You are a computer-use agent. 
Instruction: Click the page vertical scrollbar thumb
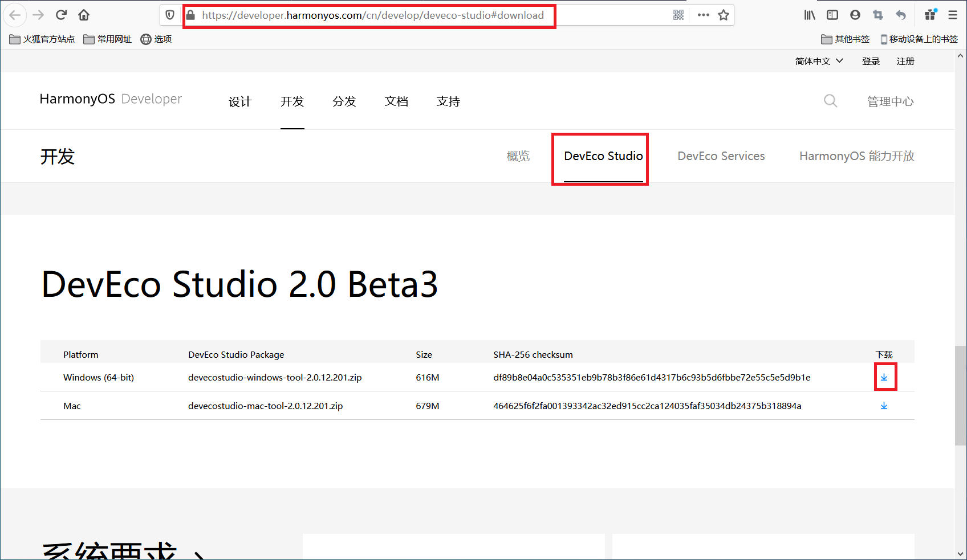[961, 395]
